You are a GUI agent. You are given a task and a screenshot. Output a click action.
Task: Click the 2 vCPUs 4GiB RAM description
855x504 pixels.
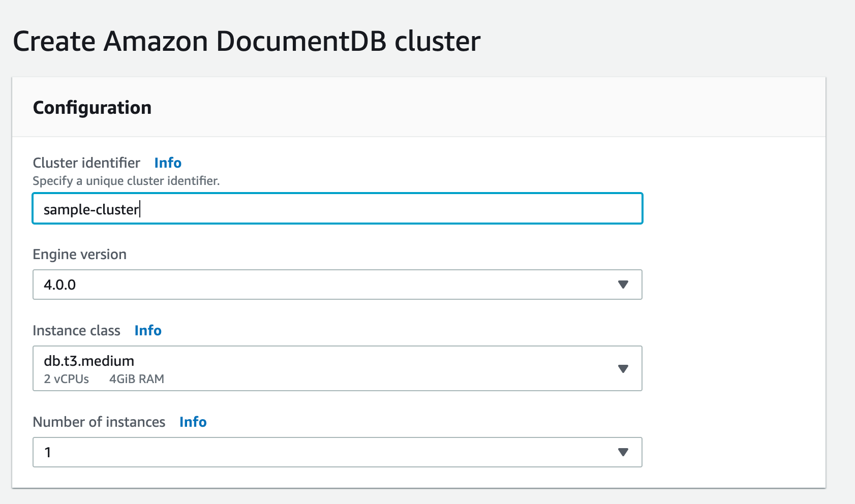(x=104, y=379)
